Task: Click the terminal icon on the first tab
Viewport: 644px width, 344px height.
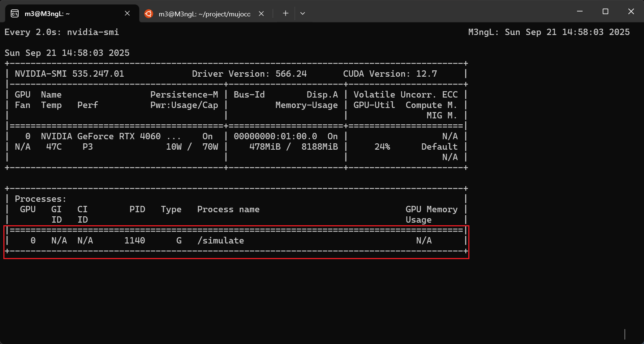Action: 15,14
